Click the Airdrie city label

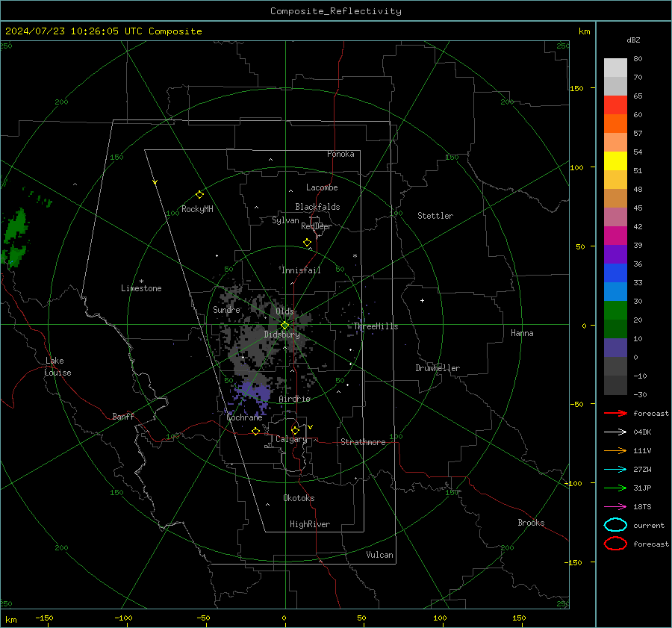(x=294, y=399)
